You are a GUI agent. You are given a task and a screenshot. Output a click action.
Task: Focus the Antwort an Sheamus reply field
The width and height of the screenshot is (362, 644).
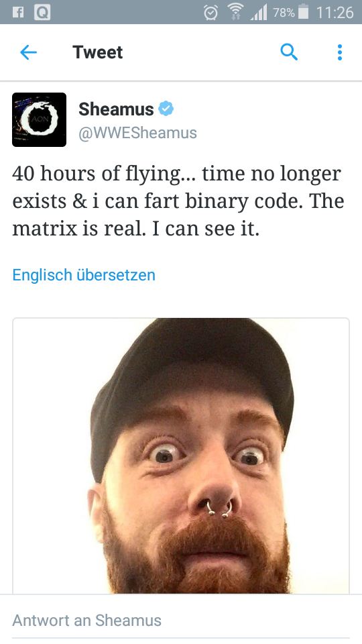pyautogui.click(x=181, y=620)
